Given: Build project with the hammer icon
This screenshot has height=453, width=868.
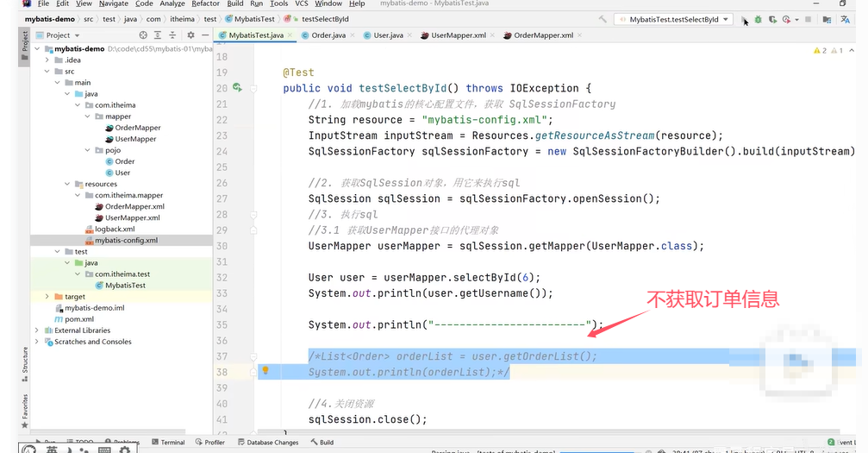Looking at the screenshot, I should pos(603,19).
